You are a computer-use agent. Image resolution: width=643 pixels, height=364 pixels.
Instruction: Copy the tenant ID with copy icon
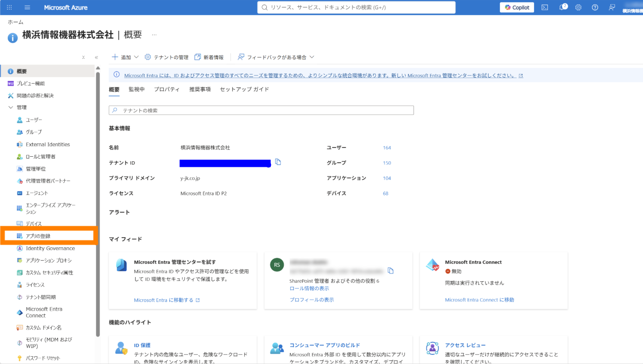tap(278, 162)
